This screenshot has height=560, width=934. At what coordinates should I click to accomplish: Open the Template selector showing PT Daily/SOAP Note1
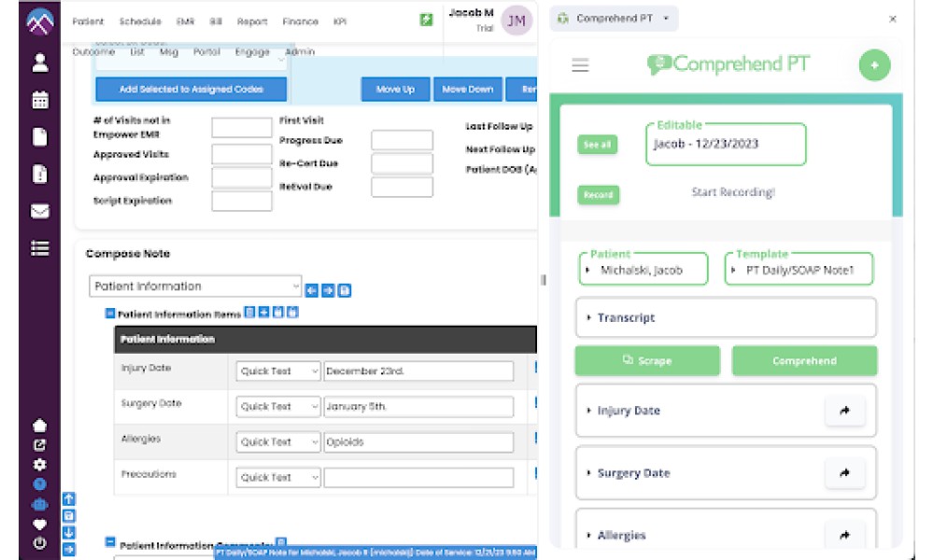[x=799, y=270]
